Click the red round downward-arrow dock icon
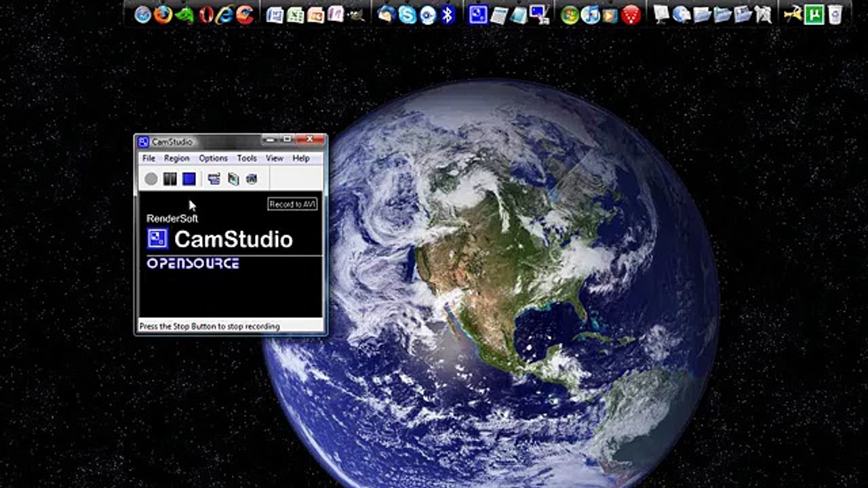 tap(631, 14)
